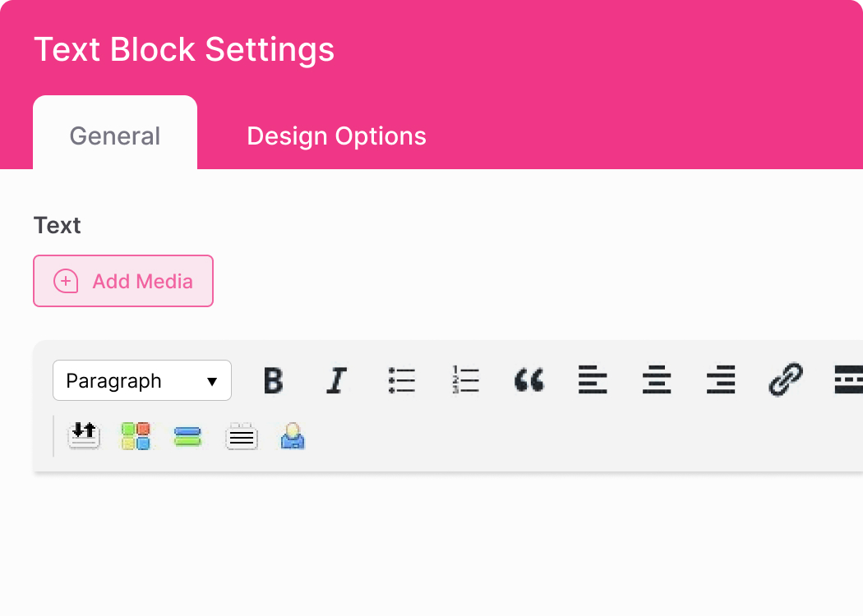Open the colored grid shortcode tool

click(136, 436)
